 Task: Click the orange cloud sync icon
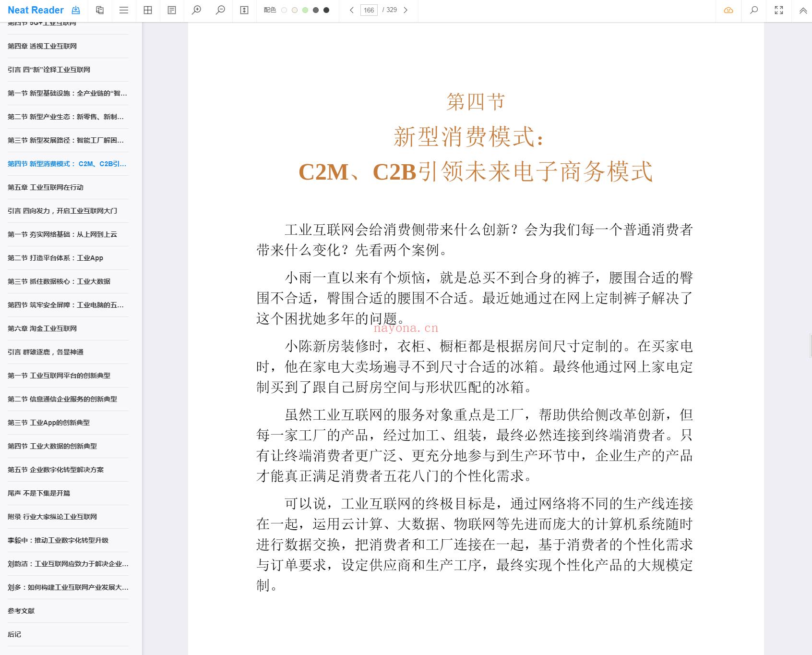(728, 10)
